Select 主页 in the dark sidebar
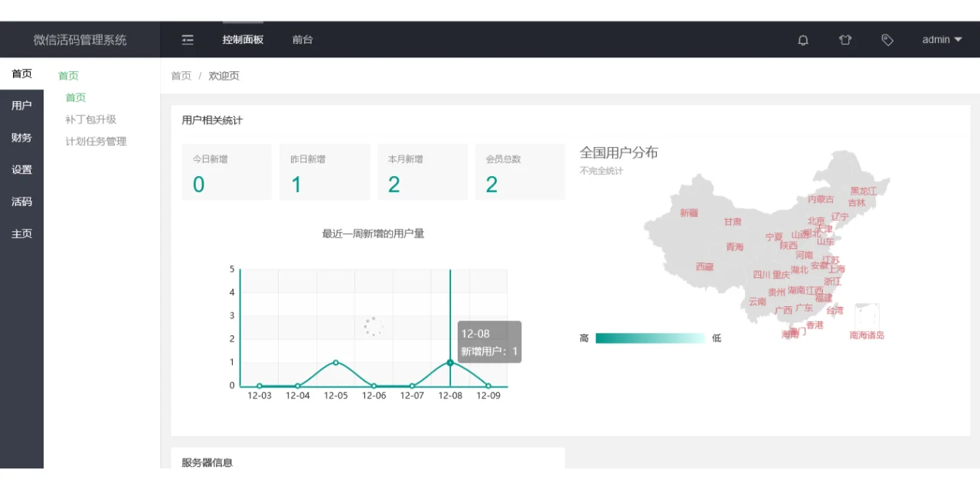The width and height of the screenshot is (980, 489). coord(21,234)
